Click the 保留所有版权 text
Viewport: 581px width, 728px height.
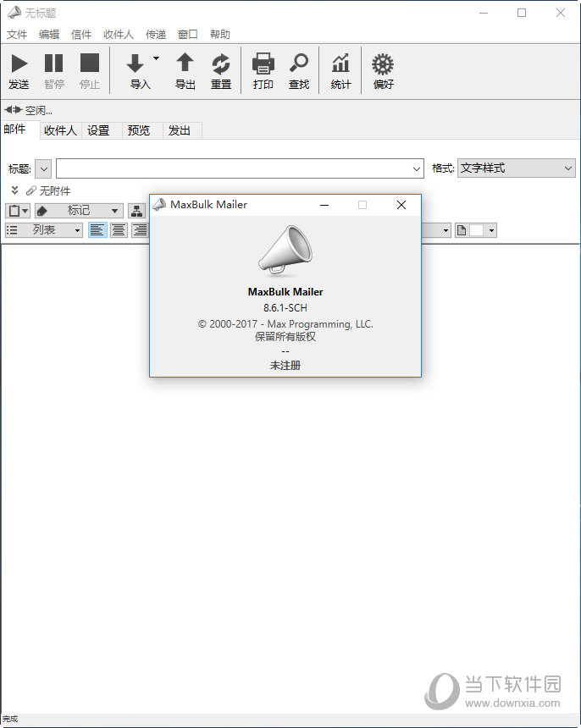285,337
